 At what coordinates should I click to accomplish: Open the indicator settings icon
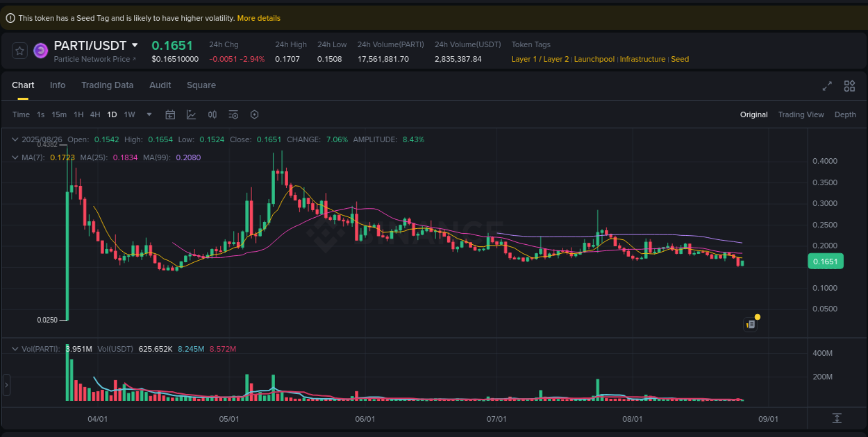point(233,114)
